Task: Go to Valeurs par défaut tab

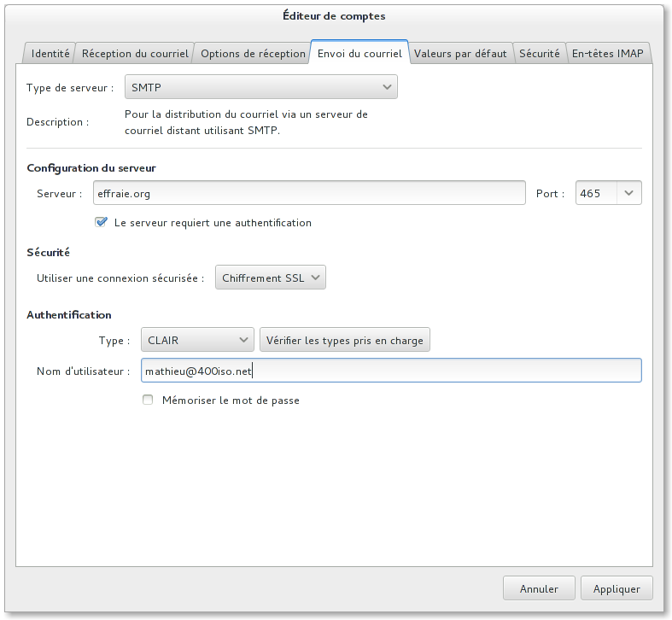Action: (x=460, y=53)
